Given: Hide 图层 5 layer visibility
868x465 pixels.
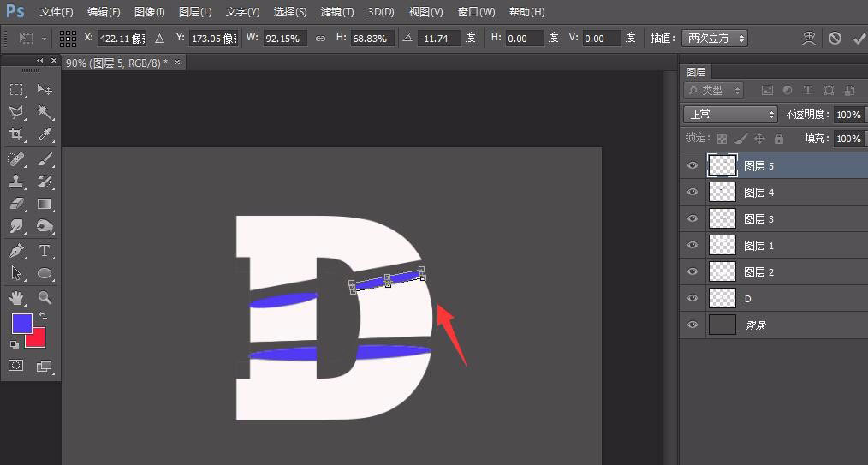Looking at the screenshot, I should click(x=693, y=165).
